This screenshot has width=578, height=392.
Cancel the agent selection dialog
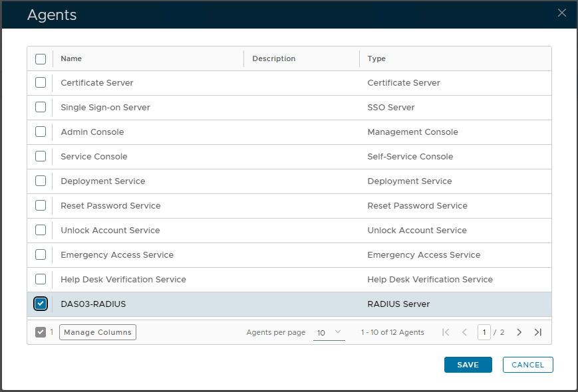click(527, 365)
